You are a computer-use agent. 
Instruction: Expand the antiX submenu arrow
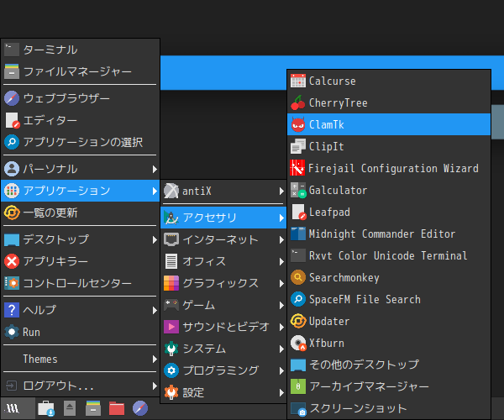coord(281,192)
